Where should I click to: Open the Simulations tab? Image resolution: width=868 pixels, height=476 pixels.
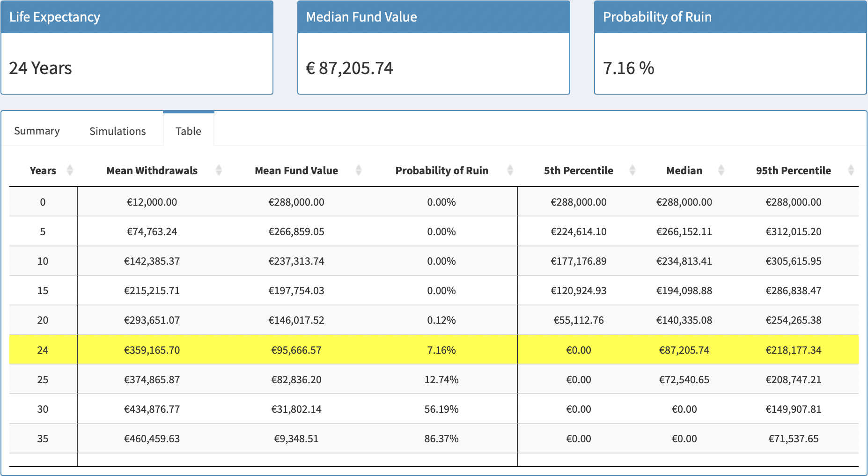118,131
